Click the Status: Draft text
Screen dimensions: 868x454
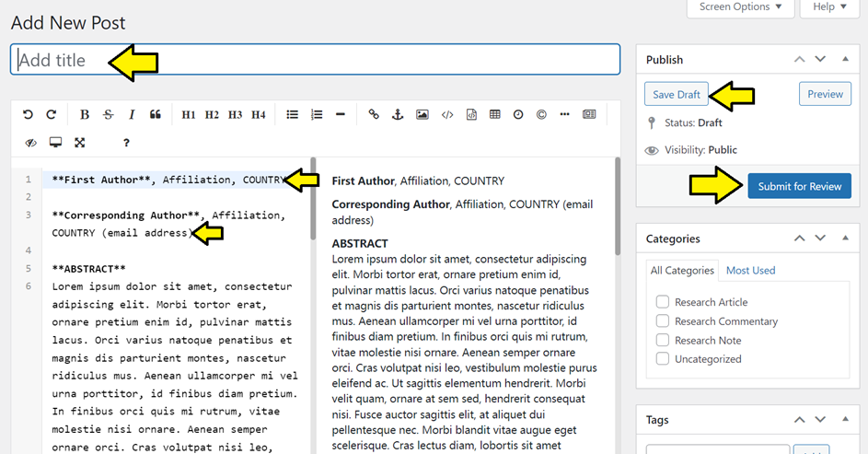(693, 122)
